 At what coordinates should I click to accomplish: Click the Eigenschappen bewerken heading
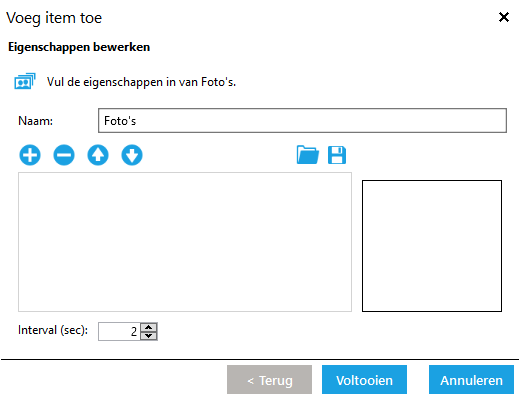79,47
